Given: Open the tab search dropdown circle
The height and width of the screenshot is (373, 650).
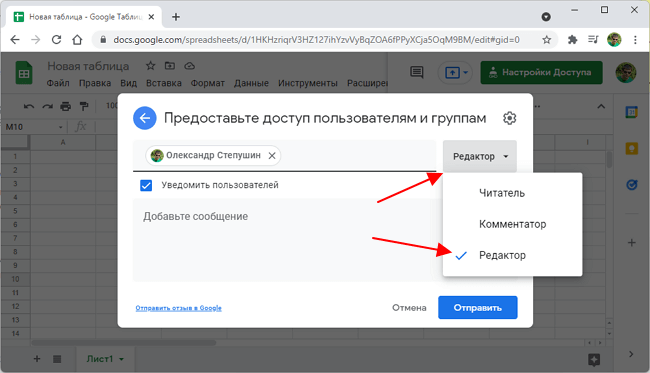Looking at the screenshot, I should (x=546, y=17).
